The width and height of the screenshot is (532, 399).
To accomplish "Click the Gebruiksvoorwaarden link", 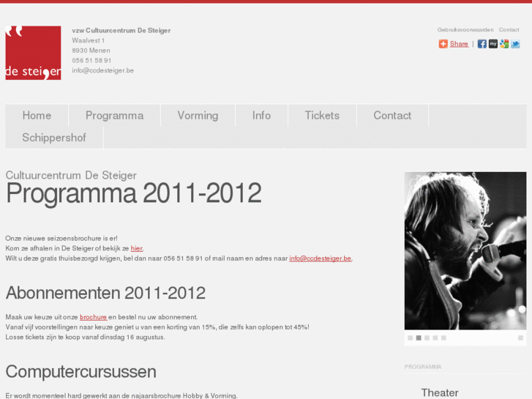I will click(465, 30).
